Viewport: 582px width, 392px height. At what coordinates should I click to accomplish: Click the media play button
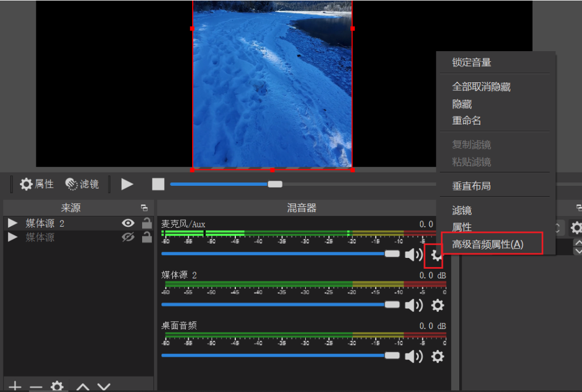coord(127,184)
